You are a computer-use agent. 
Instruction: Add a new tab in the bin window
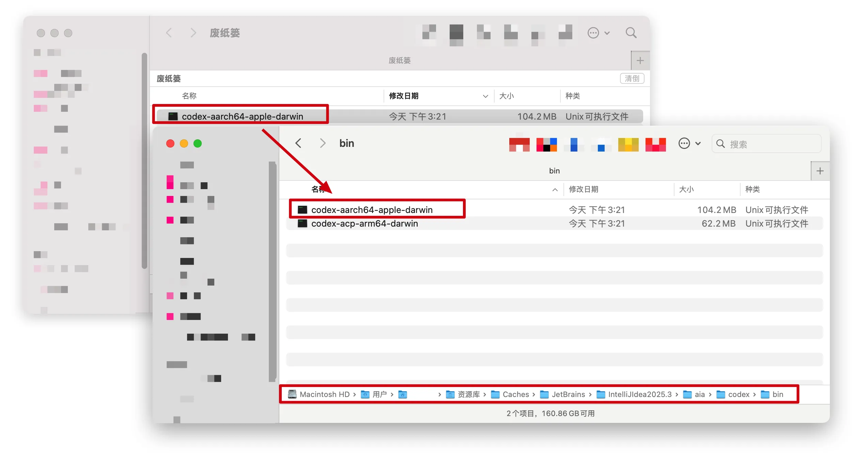820,171
